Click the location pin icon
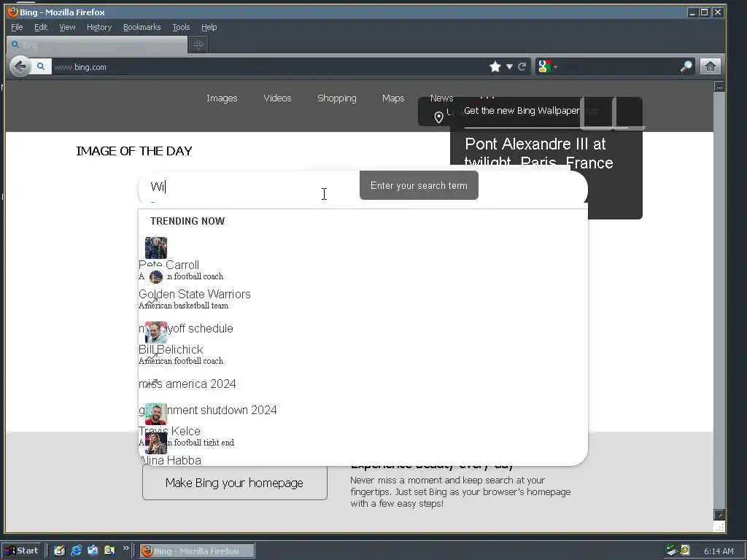 click(438, 117)
